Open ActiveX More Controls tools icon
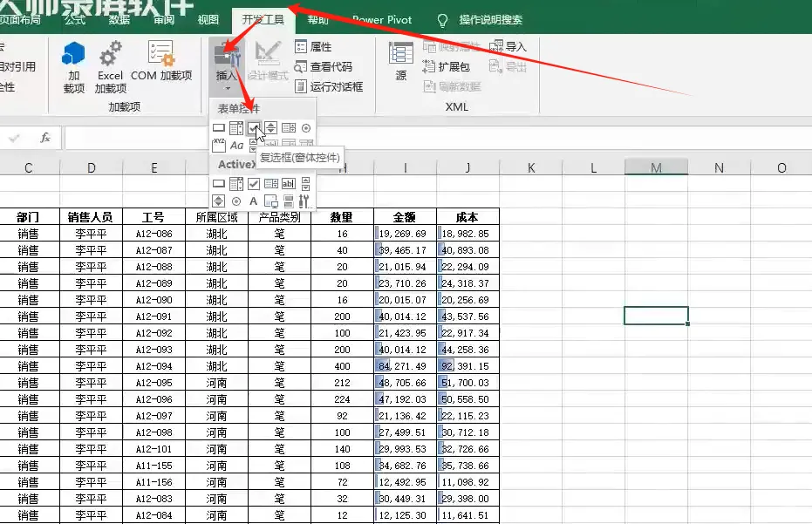This screenshot has width=812, height=524. click(304, 201)
